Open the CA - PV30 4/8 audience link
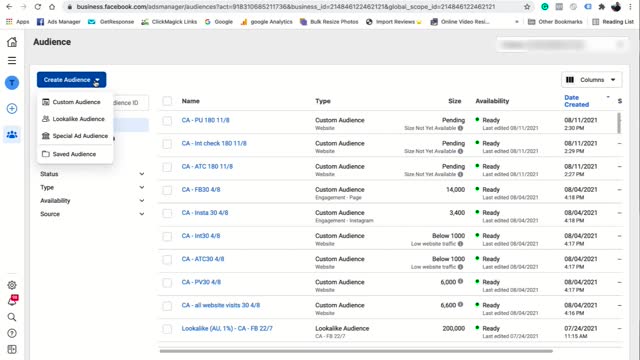This screenshot has height=360, width=640. click(x=201, y=282)
